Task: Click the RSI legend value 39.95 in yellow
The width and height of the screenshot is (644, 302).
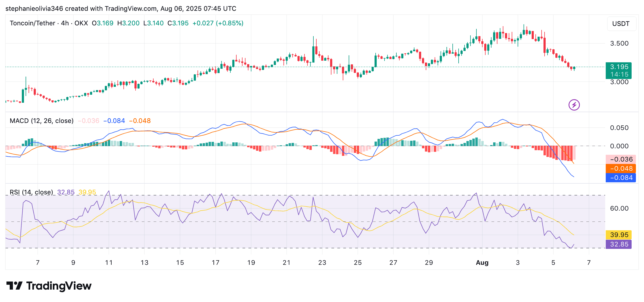Action: coord(87,192)
